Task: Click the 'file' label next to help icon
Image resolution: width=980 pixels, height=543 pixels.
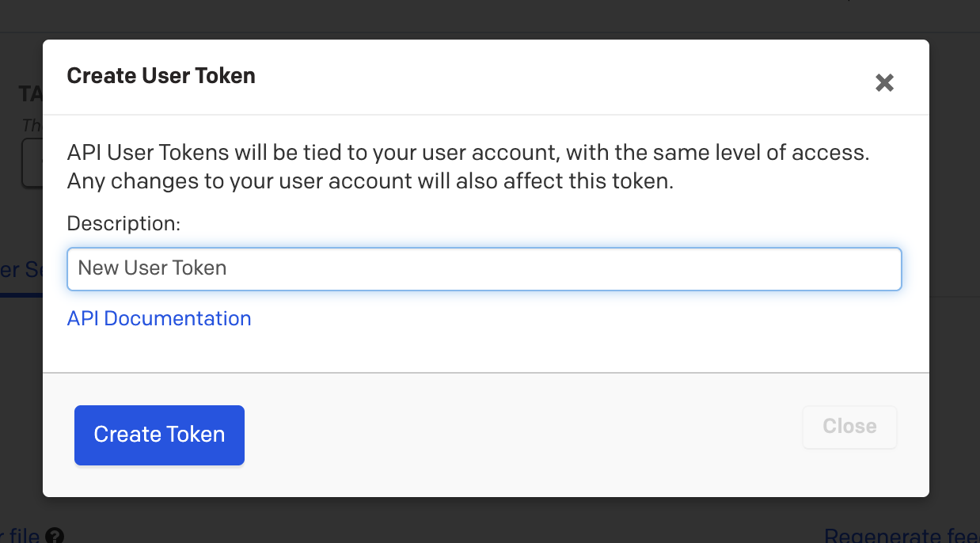Action: click(22, 536)
